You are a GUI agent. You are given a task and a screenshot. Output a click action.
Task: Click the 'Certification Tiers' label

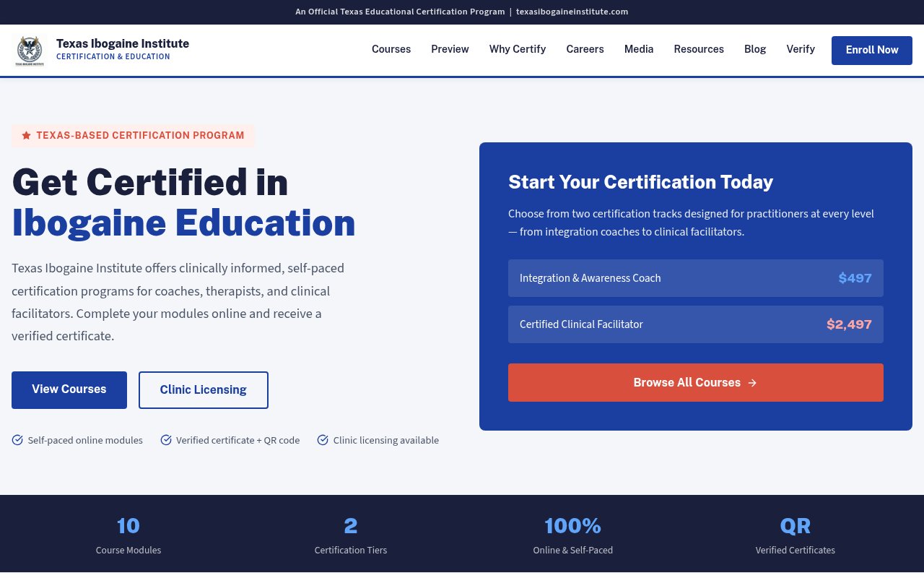(351, 550)
